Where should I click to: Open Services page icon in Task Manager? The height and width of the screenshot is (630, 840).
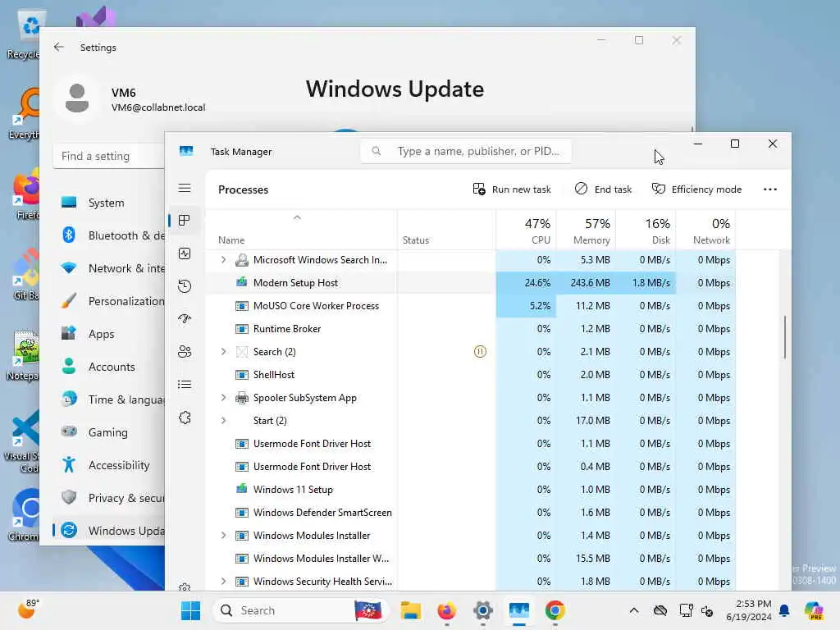coord(185,418)
